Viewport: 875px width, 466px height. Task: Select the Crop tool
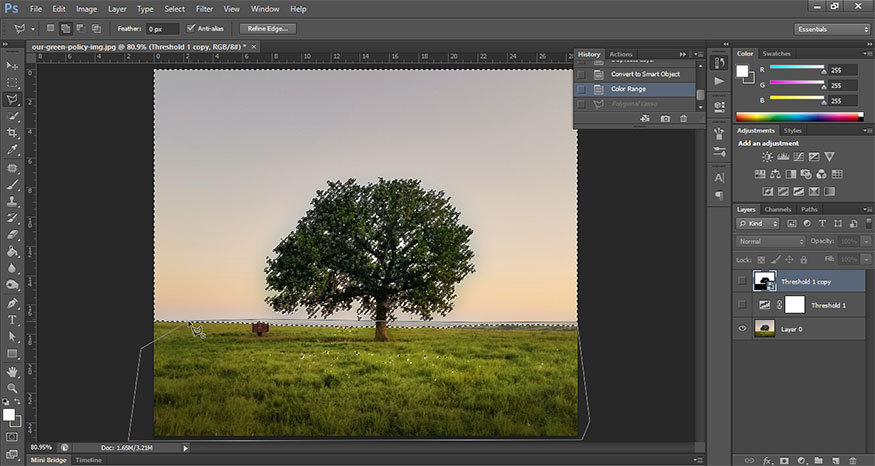click(x=13, y=133)
